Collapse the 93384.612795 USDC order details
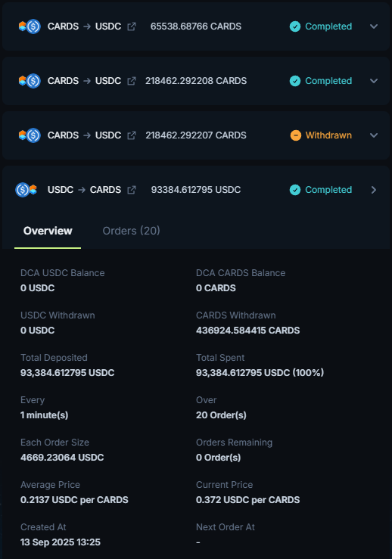392x559 pixels. coord(374,190)
